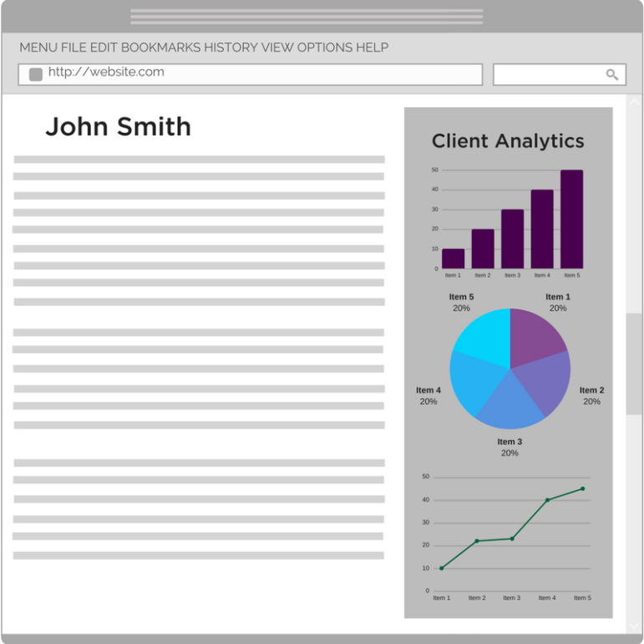Click the Item 1 20% pie label
The image size is (644, 644).
558,302
